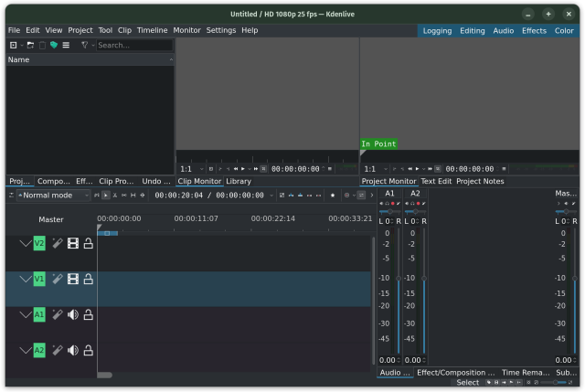This screenshot has height=392, width=585.
Task: Switch to the Effects workspace layout
Action: pos(534,30)
